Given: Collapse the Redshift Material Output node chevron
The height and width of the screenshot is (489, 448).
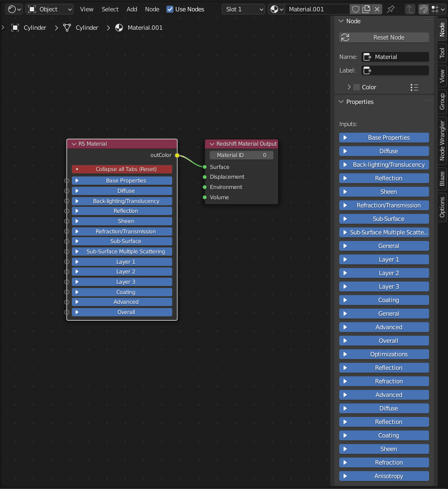Looking at the screenshot, I should point(212,144).
